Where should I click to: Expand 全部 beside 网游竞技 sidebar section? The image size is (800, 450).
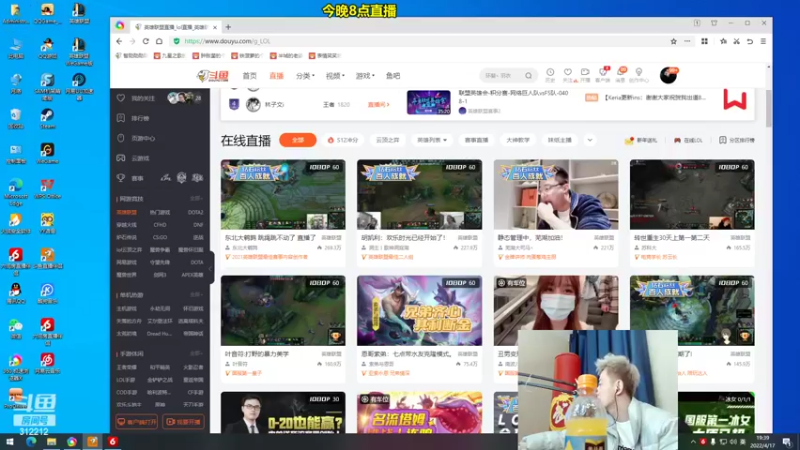[196, 198]
